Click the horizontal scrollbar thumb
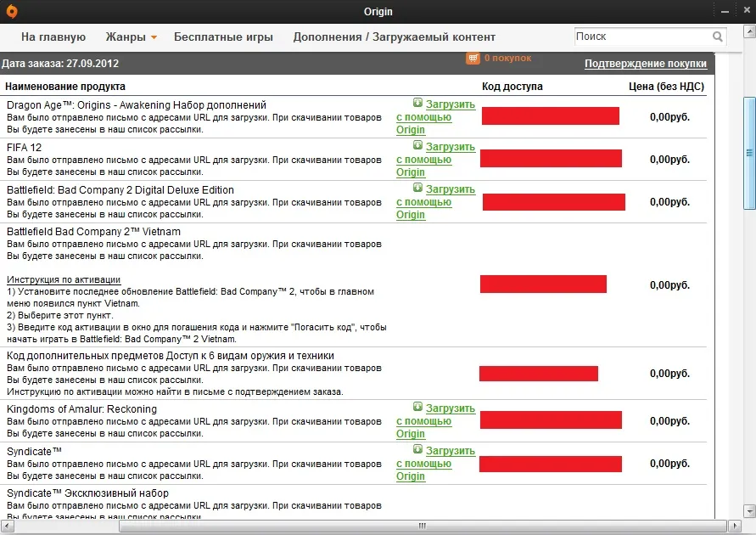This screenshot has width=756, height=535. (423, 526)
